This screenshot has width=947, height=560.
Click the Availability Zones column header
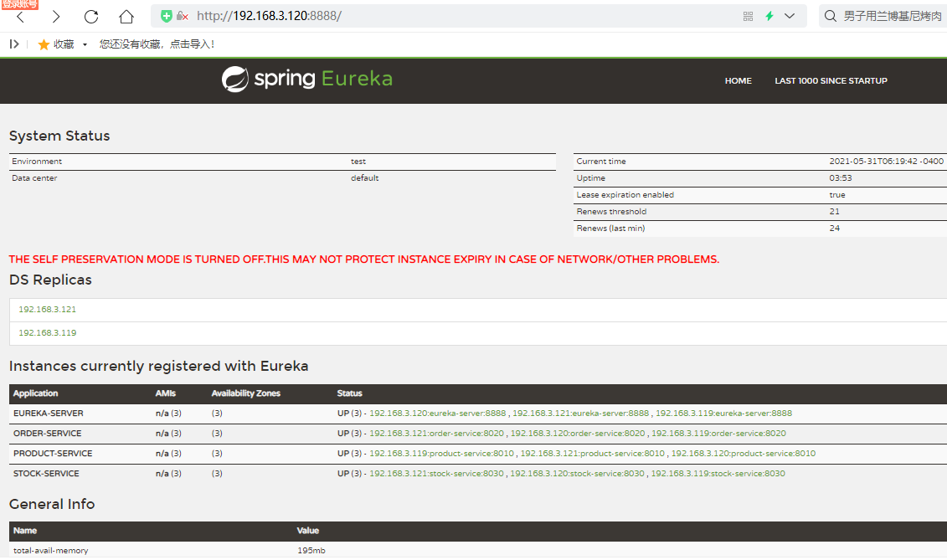246,393
